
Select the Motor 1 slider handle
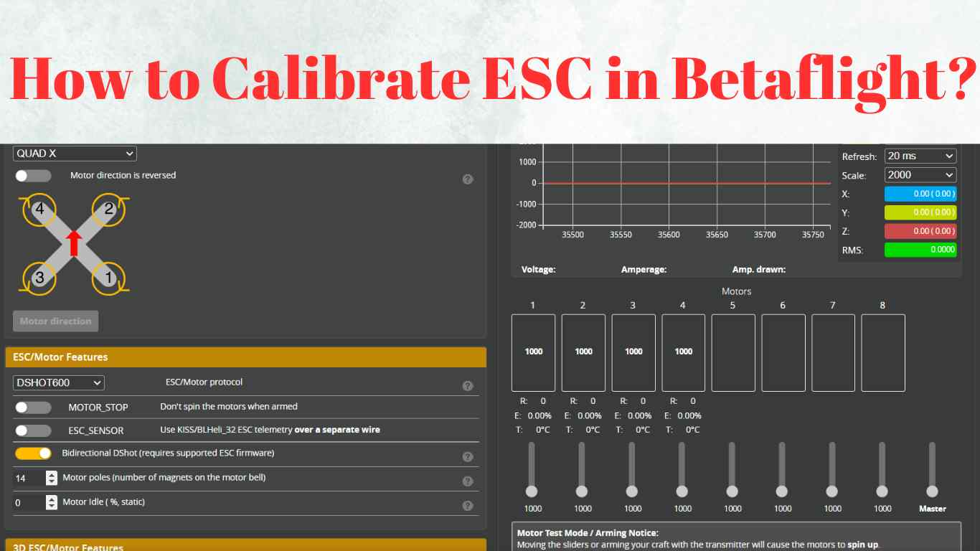pos(532,491)
